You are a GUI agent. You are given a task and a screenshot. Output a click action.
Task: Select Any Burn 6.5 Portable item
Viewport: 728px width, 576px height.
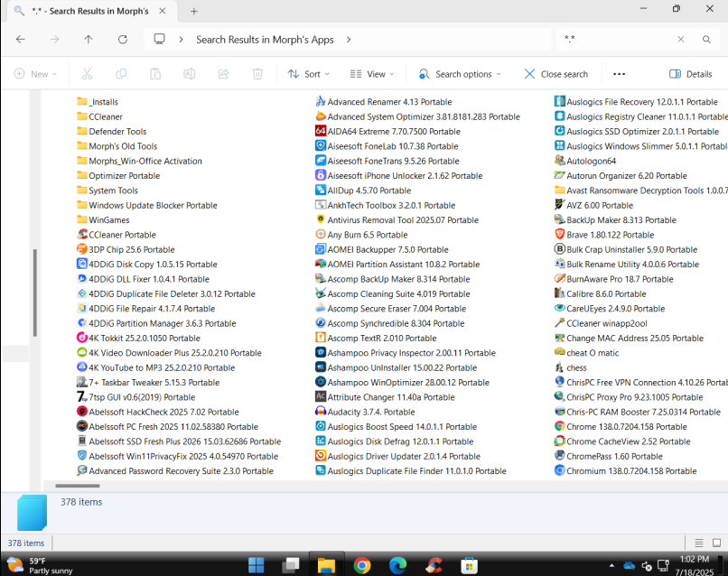(x=361, y=235)
